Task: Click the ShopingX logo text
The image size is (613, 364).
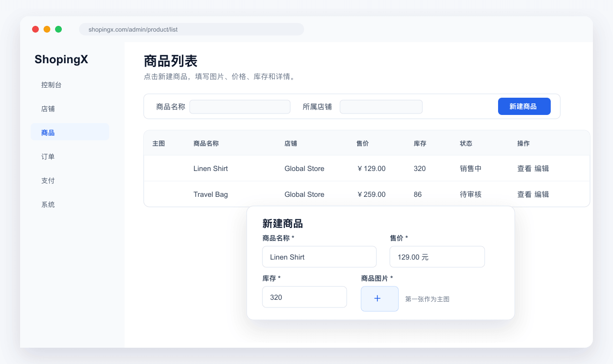Action: 61,59
